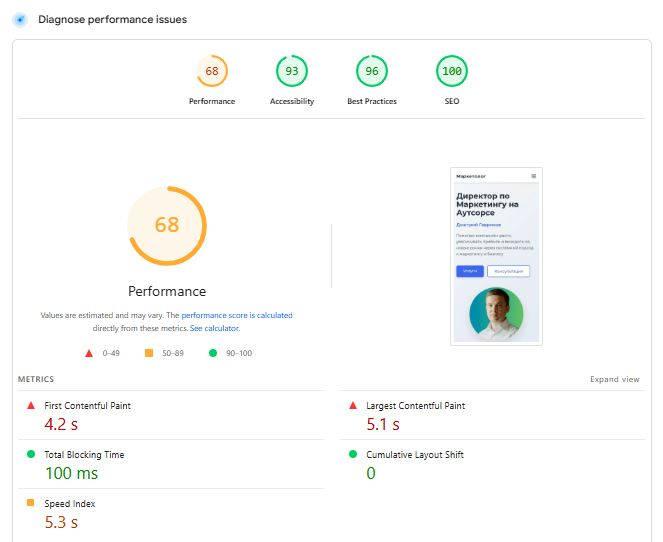
Task: Click red triangle beside Largest Contentful Paint
Action: (353, 405)
